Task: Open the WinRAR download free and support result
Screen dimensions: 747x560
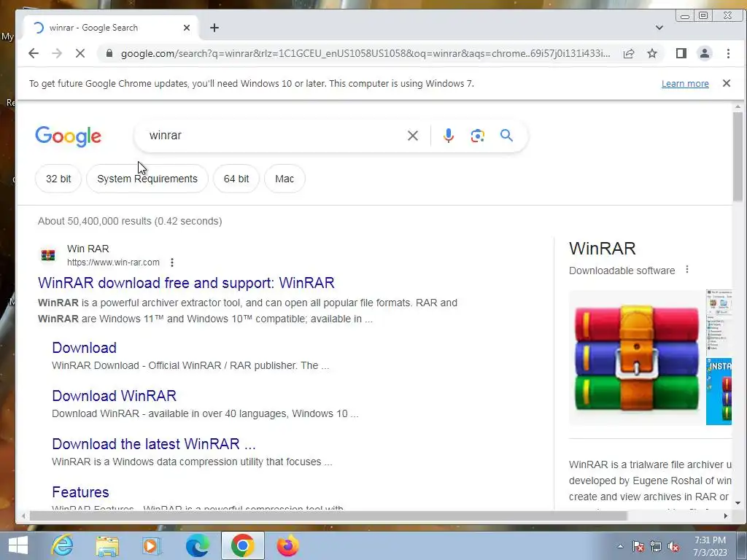Action: (186, 283)
